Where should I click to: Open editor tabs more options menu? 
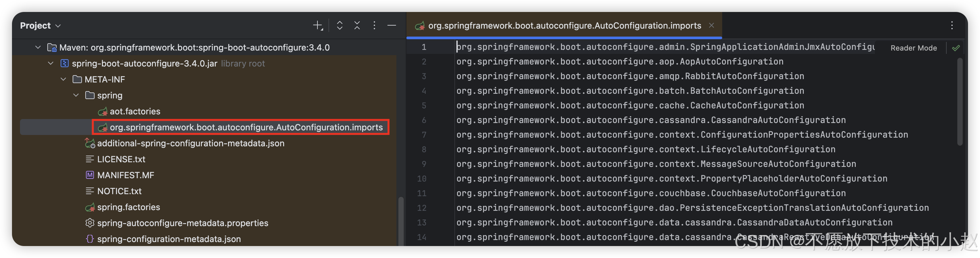click(x=952, y=26)
